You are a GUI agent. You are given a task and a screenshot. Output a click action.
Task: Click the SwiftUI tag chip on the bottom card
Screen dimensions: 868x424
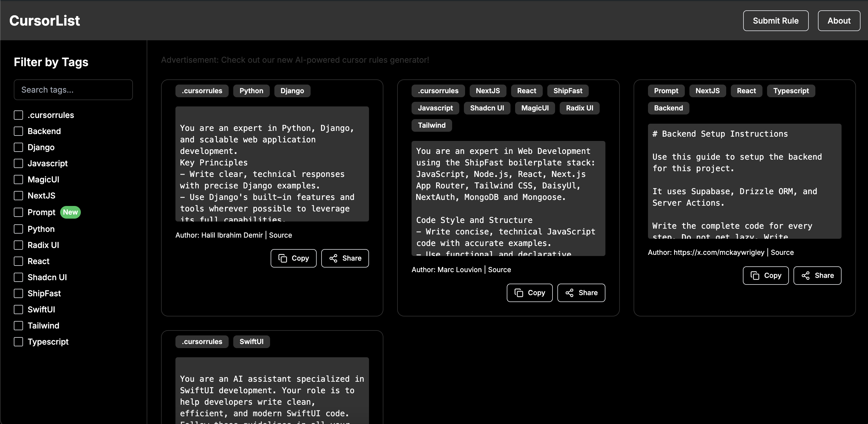point(251,341)
